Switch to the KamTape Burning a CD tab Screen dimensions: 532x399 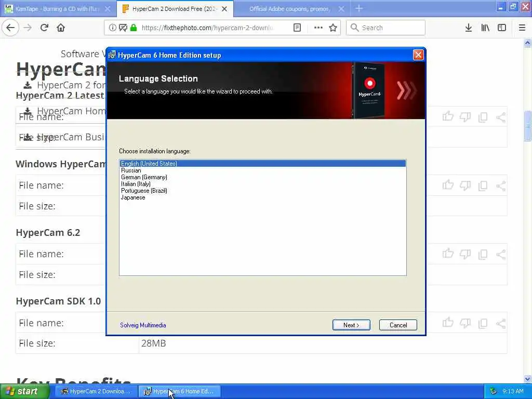56,9
